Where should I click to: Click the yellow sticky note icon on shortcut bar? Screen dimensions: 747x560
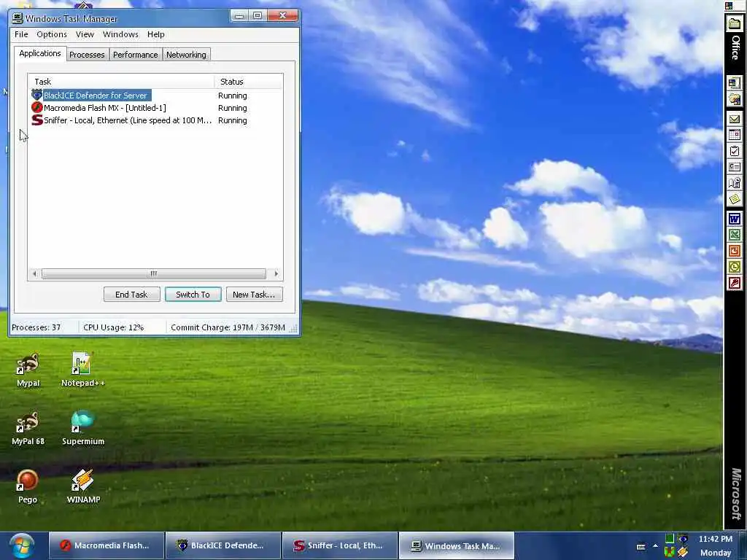pyautogui.click(x=735, y=198)
